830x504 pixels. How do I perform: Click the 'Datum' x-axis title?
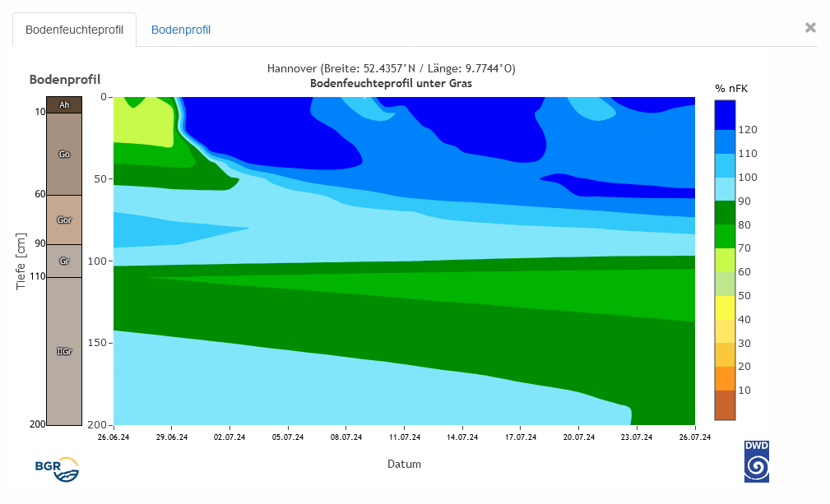click(404, 464)
